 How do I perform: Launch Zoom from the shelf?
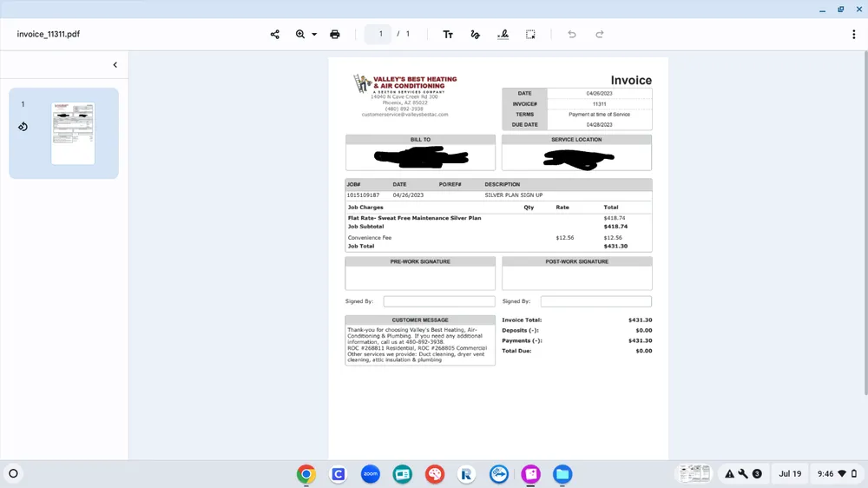371,474
